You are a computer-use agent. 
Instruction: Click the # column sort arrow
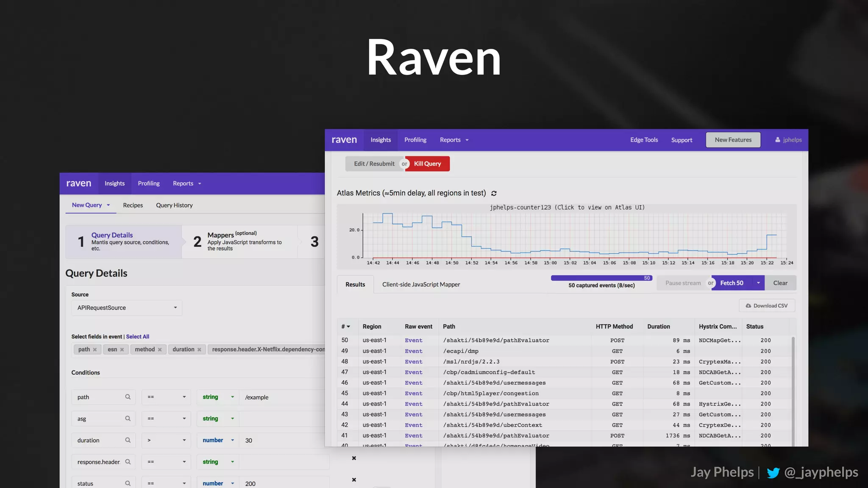coord(348,327)
